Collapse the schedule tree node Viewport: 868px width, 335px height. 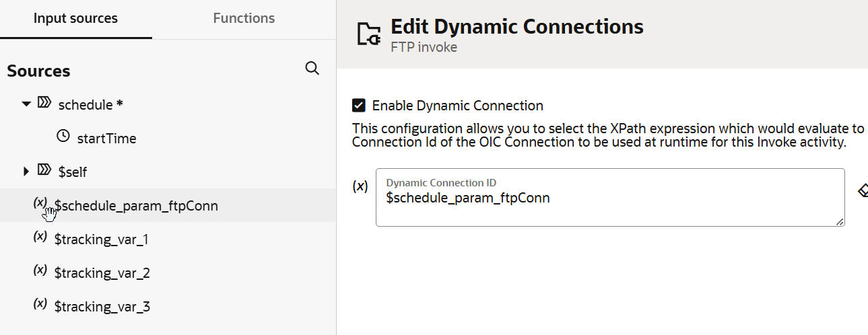coord(26,104)
